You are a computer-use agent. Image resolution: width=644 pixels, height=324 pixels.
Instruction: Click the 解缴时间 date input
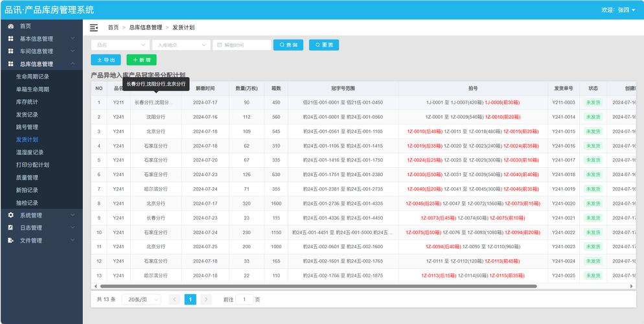coord(242,45)
